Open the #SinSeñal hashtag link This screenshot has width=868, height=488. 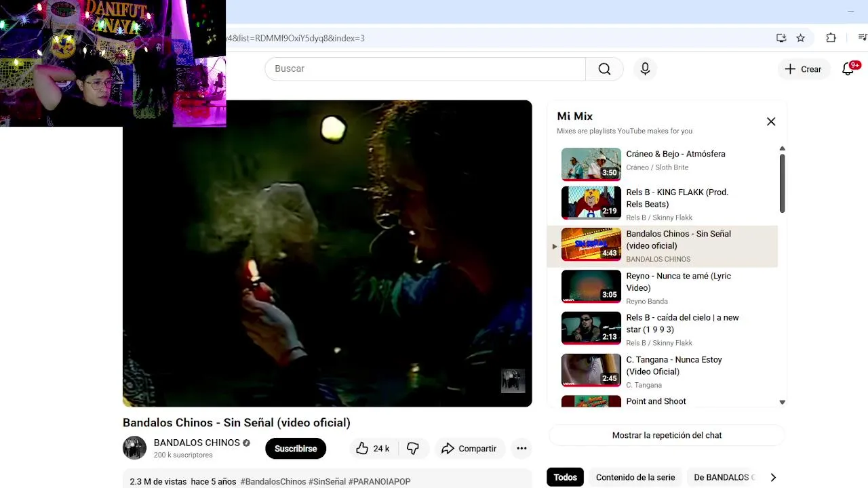click(327, 481)
